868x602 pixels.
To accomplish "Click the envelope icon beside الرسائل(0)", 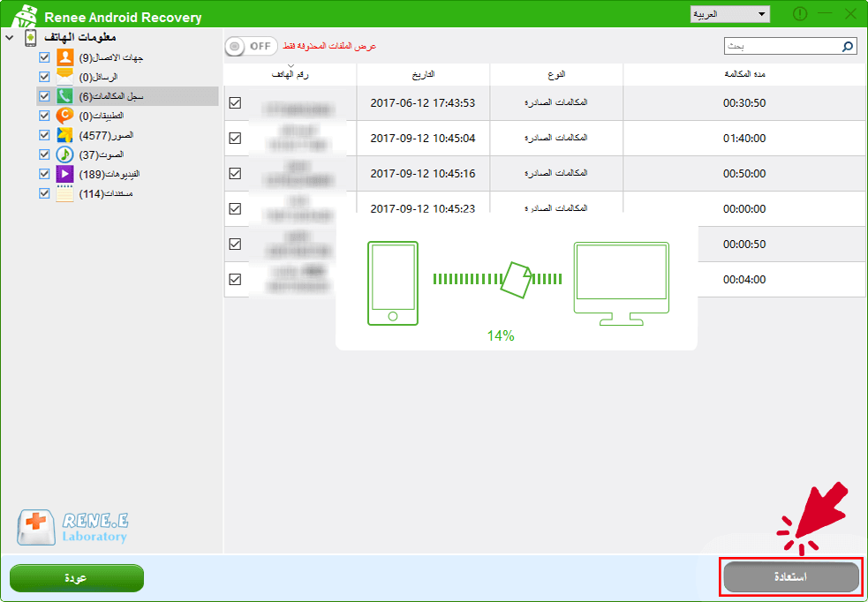I will pos(64,77).
